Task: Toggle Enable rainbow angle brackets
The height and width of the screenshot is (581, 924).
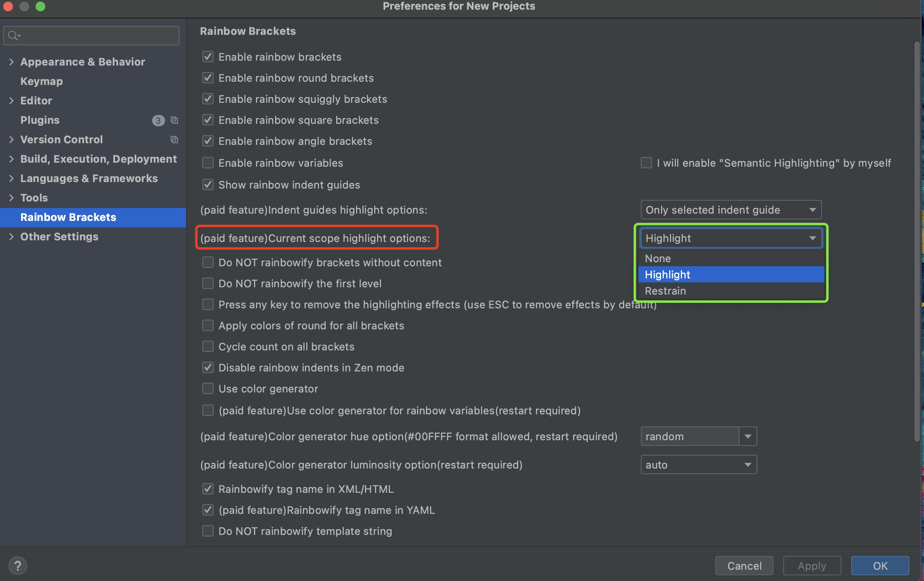Action: 208,141
